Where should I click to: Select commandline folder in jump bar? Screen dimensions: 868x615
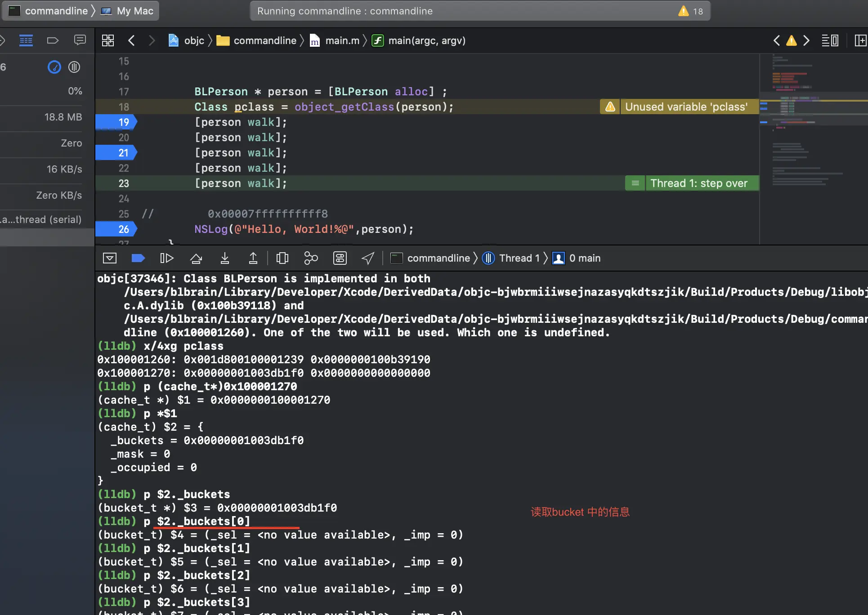(264, 40)
